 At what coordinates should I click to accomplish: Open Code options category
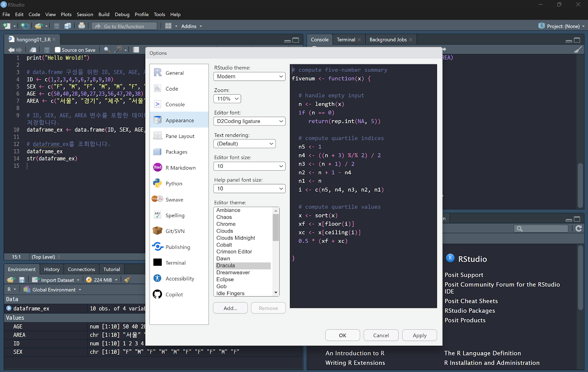click(x=179, y=89)
